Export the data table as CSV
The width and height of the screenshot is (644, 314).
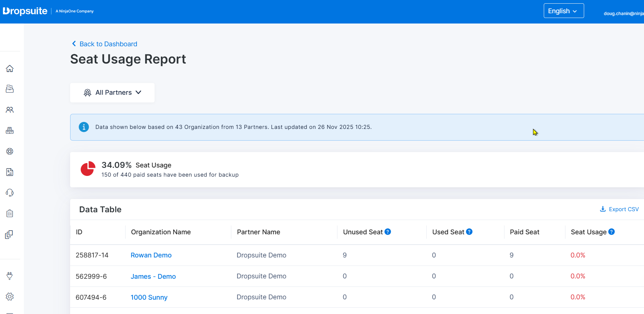pos(619,209)
